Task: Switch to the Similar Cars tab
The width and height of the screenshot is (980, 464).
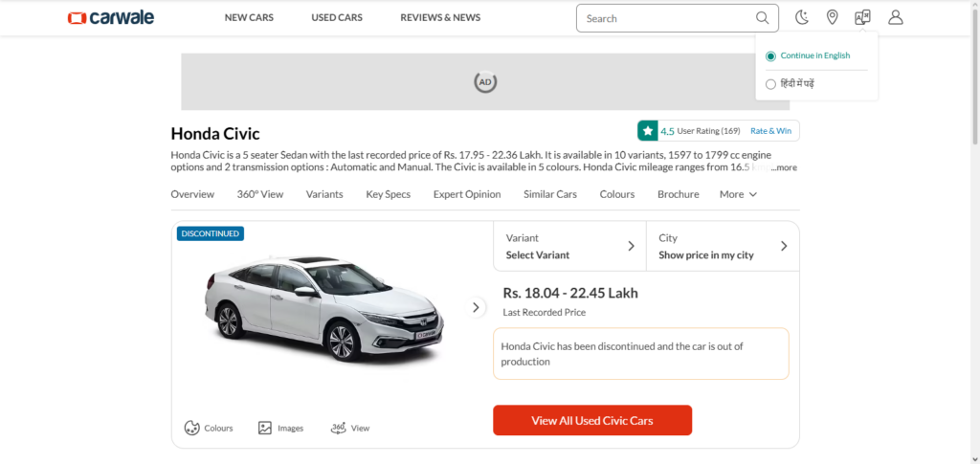Action: [x=550, y=194]
